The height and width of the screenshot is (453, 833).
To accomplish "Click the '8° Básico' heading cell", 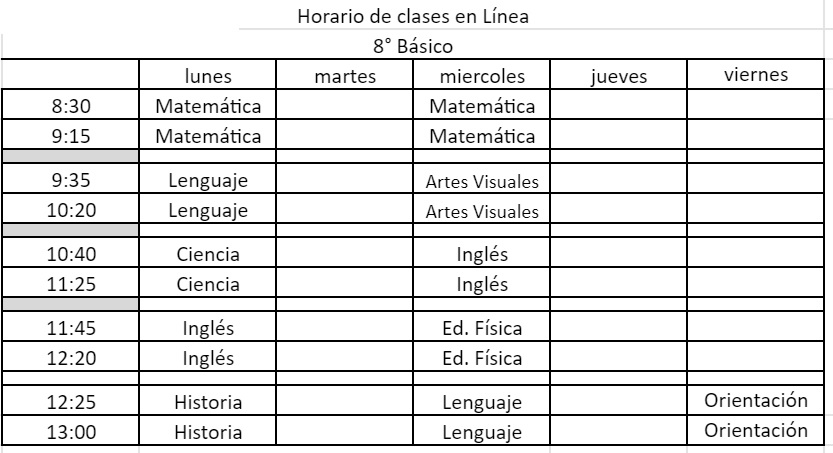I will coord(414,47).
